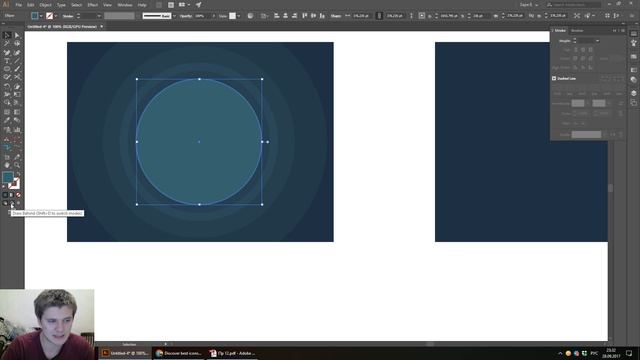
Task: Open graphic style dropdown arrow
Action: tap(239, 16)
